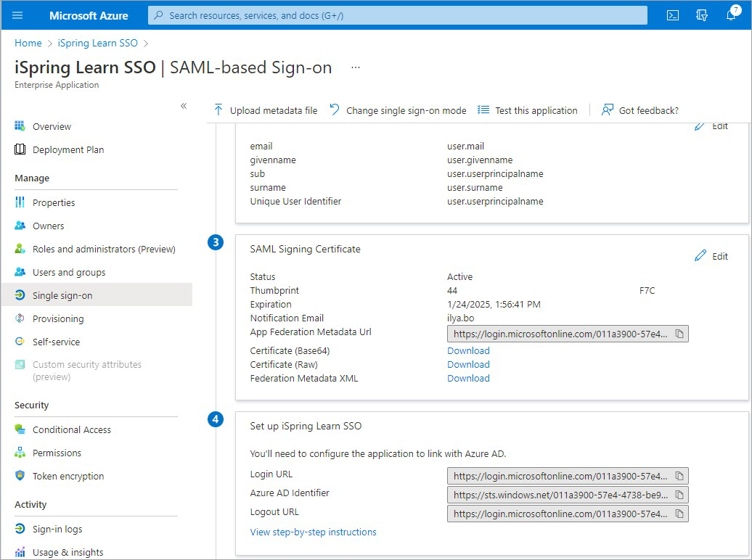Click the Properties icon in the sidebar
The image size is (752, 560).
tap(20, 202)
